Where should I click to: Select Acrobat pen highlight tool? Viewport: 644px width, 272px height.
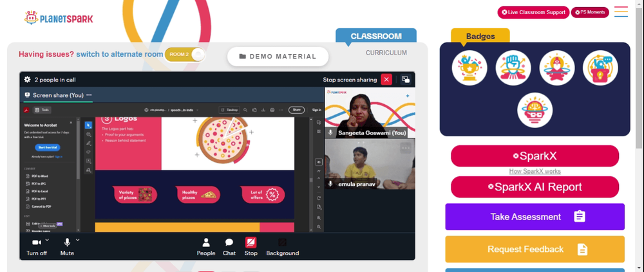click(88, 143)
